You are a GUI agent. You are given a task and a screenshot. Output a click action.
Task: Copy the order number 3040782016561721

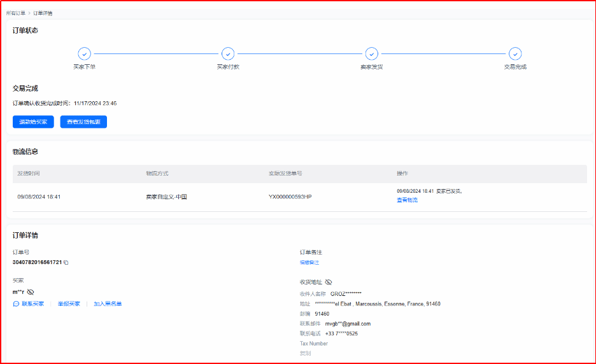(x=66, y=262)
